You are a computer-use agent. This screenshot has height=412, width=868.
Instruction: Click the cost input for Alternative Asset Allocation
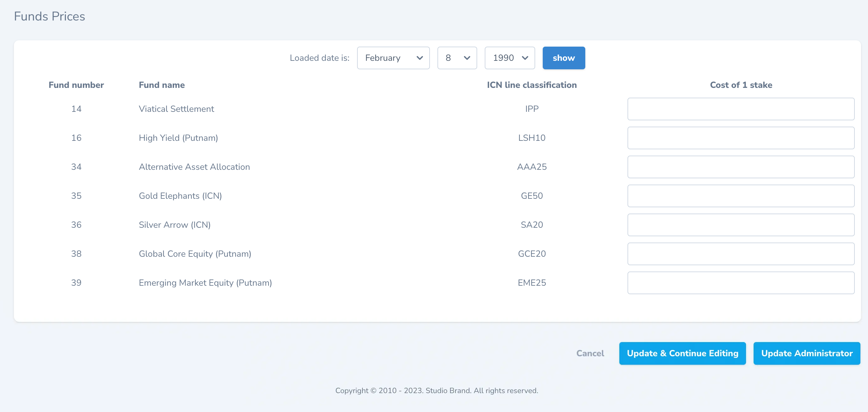741,167
